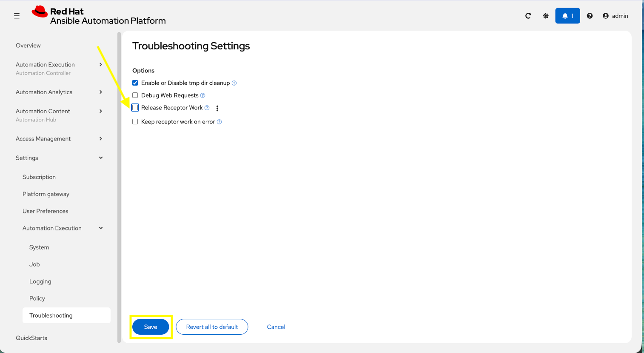Open the admin user account menu
Screen dimensions: 644x353
[x=616, y=16]
